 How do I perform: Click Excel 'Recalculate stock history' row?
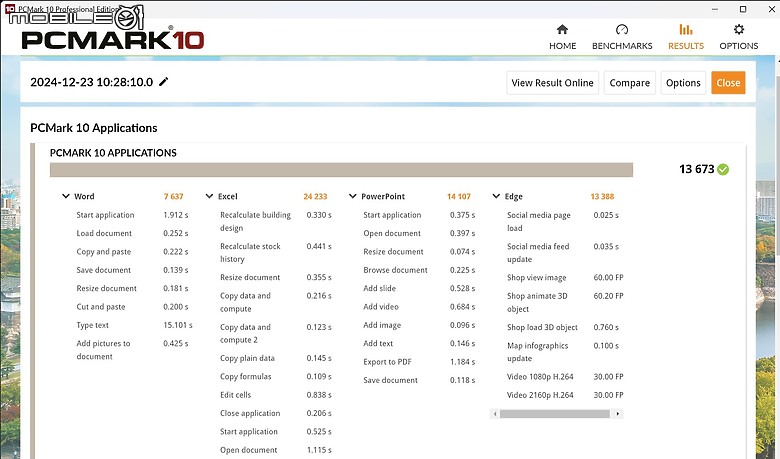[x=276, y=253]
